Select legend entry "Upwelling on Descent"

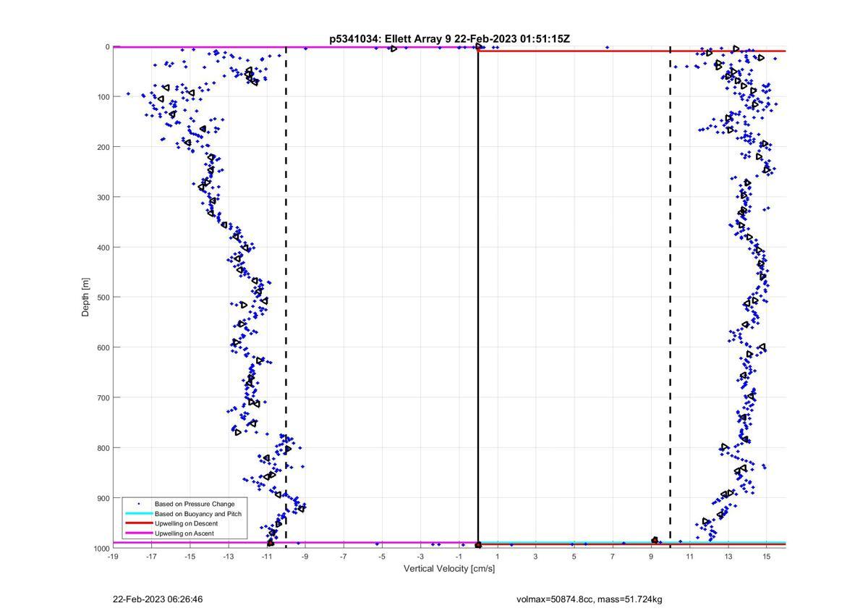186,523
